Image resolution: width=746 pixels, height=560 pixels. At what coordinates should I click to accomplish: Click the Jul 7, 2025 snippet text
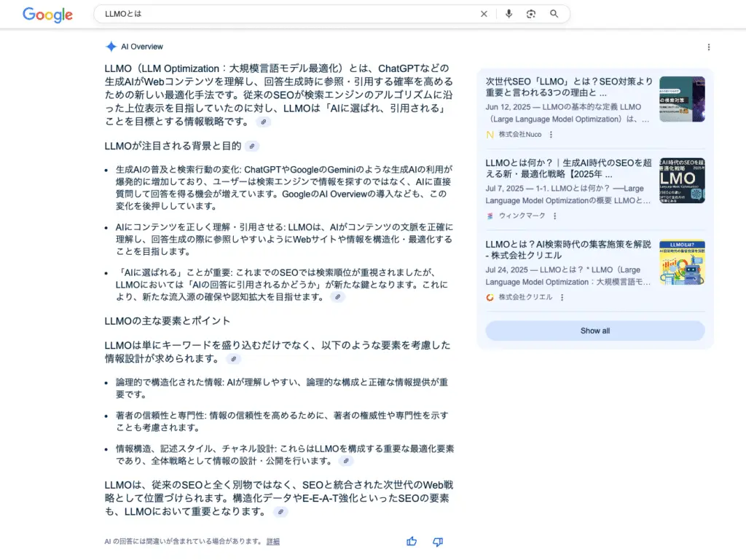tap(568, 194)
